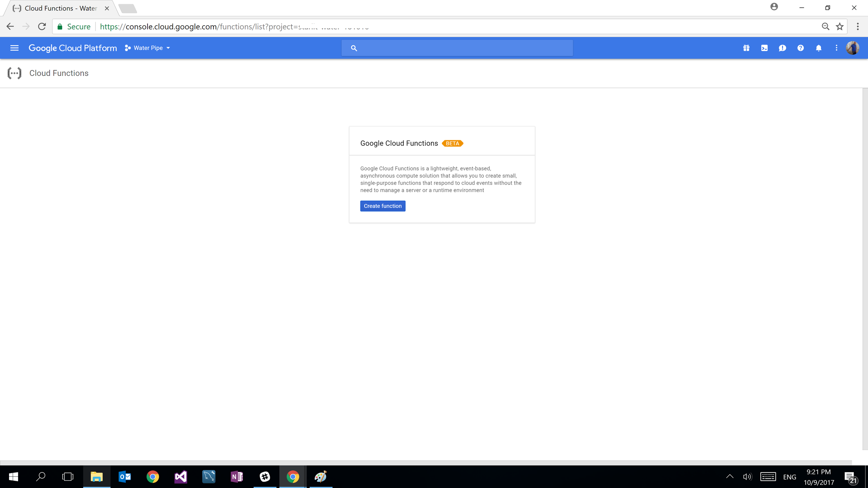Open the clock and calendar flyout
This screenshot has height=488, width=868.
(819, 477)
